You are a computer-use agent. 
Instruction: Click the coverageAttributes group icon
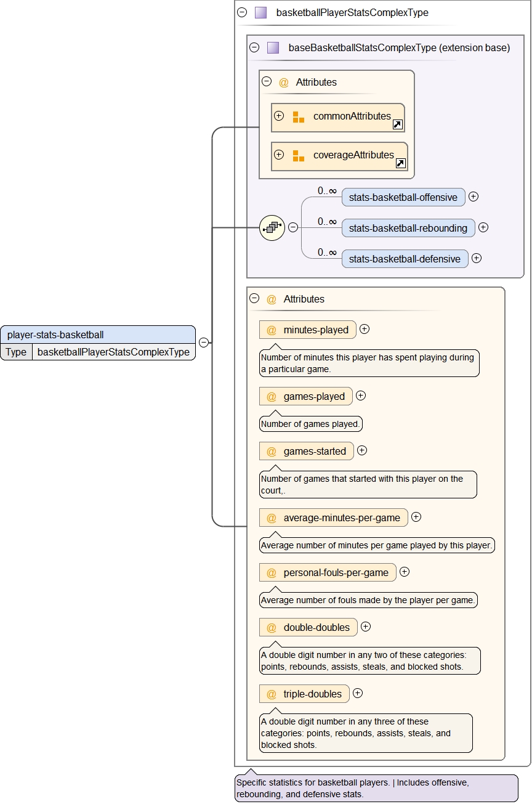298,156
